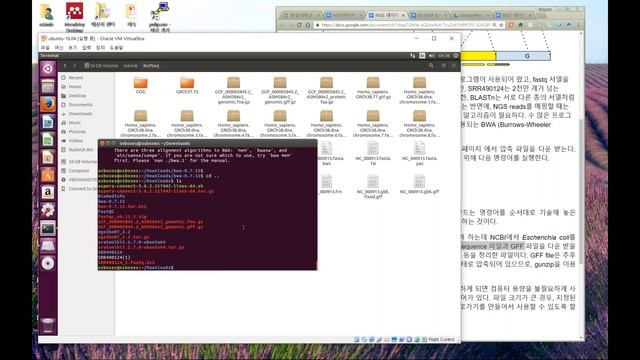Switch to Terminal via the dock icon

[x=48, y=228]
